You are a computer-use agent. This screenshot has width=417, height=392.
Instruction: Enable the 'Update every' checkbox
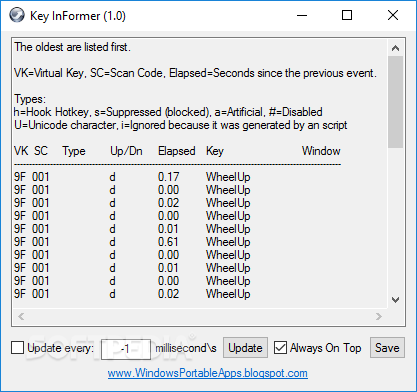point(17,348)
